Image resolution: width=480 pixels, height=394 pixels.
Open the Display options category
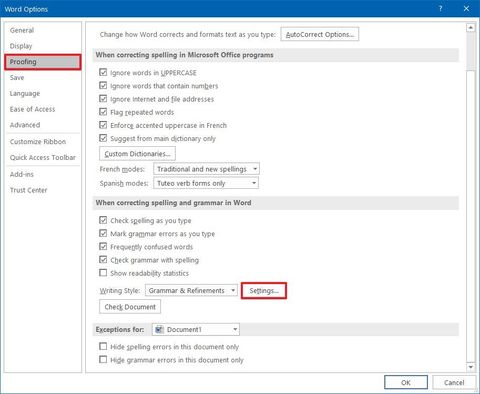tap(43, 46)
